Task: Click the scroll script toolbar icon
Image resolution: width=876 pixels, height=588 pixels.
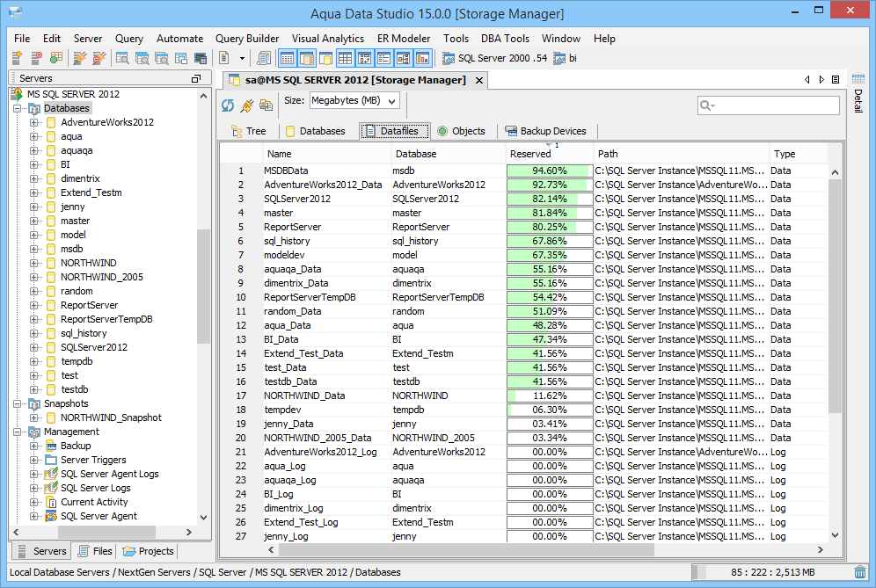Action: [264, 58]
